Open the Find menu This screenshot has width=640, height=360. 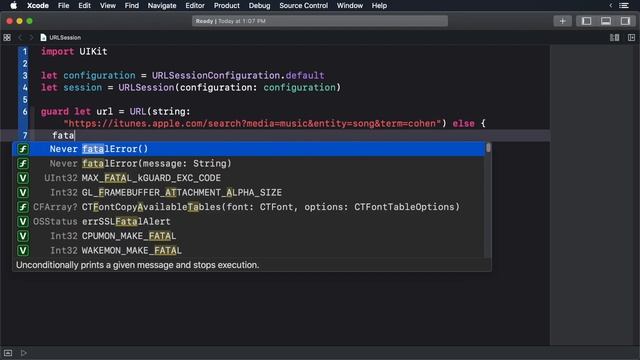[131, 6]
